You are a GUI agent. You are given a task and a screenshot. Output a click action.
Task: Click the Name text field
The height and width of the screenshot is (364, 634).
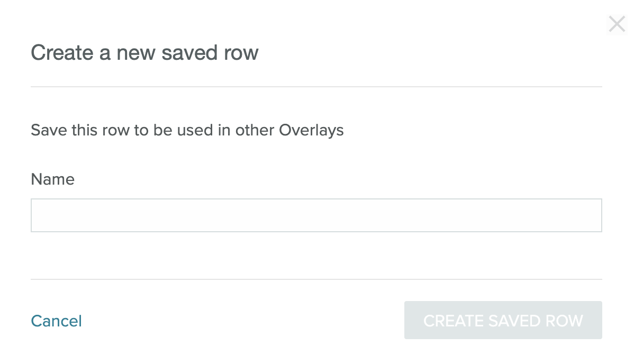[x=316, y=215]
